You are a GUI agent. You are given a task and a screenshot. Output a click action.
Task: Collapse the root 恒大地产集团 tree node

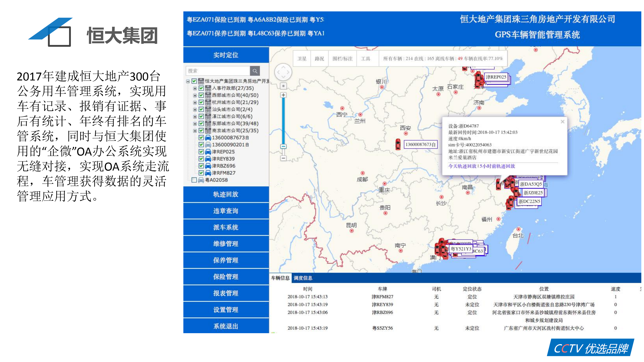(x=188, y=81)
